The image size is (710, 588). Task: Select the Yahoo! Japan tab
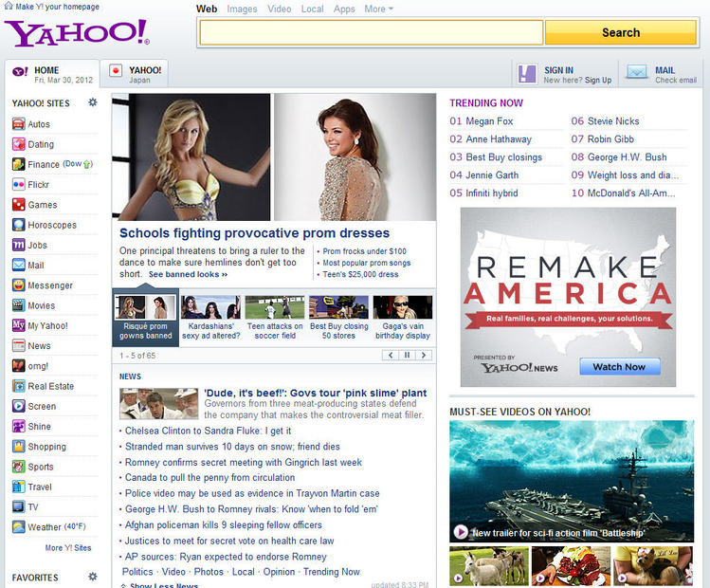pos(134,73)
